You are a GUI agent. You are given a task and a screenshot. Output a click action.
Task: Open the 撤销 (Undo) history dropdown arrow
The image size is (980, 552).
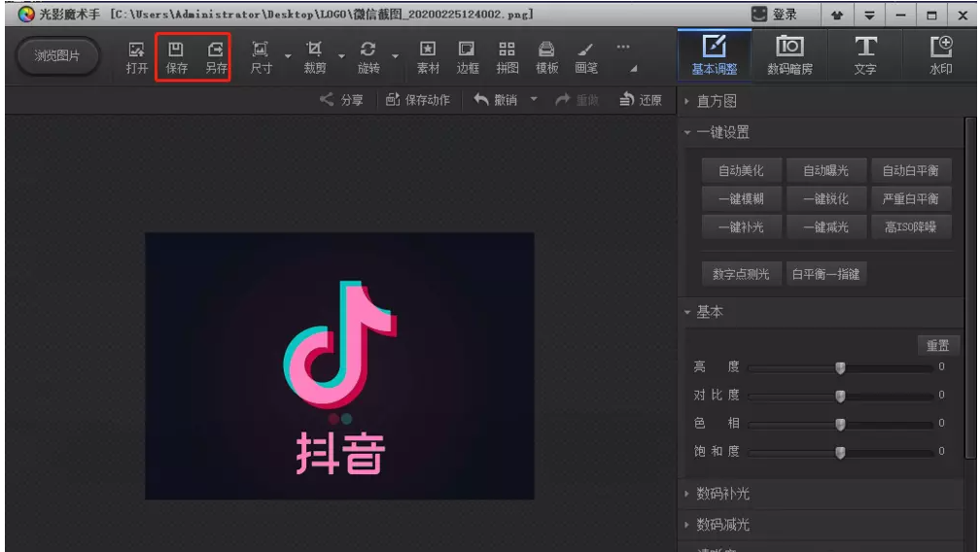click(534, 100)
